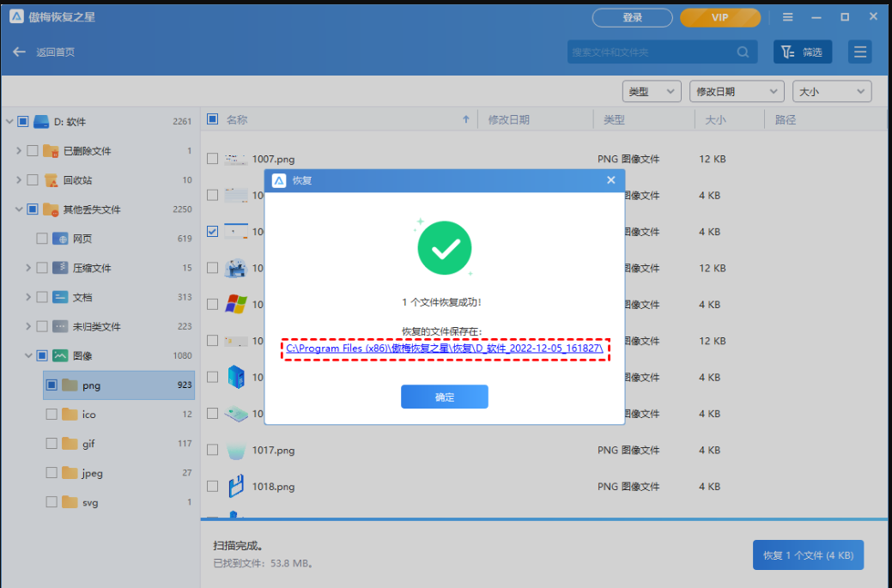The width and height of the screenshot is (892, 588).
Task: Click the 1007.png thumbnail
Action: coord(235,159)
